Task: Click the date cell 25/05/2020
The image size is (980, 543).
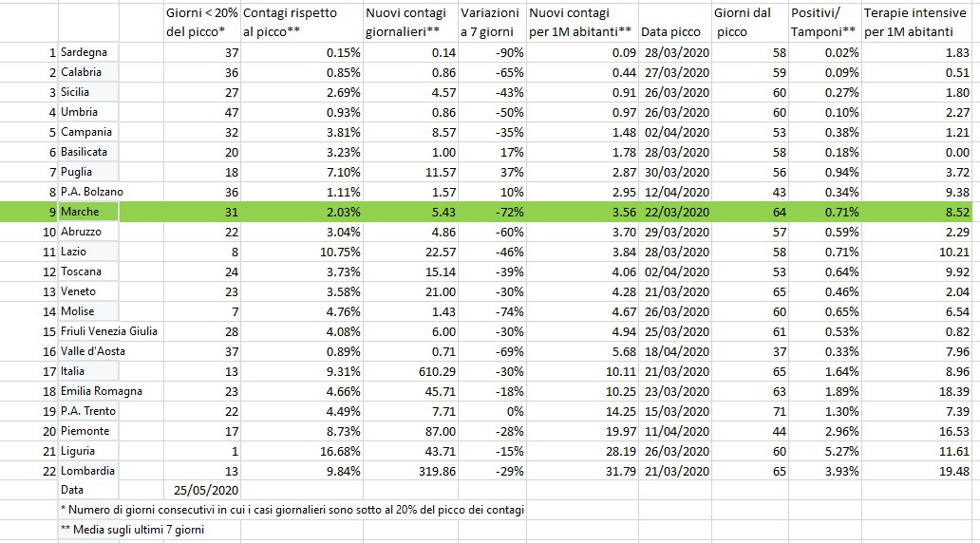Action: tap(202, 491)
